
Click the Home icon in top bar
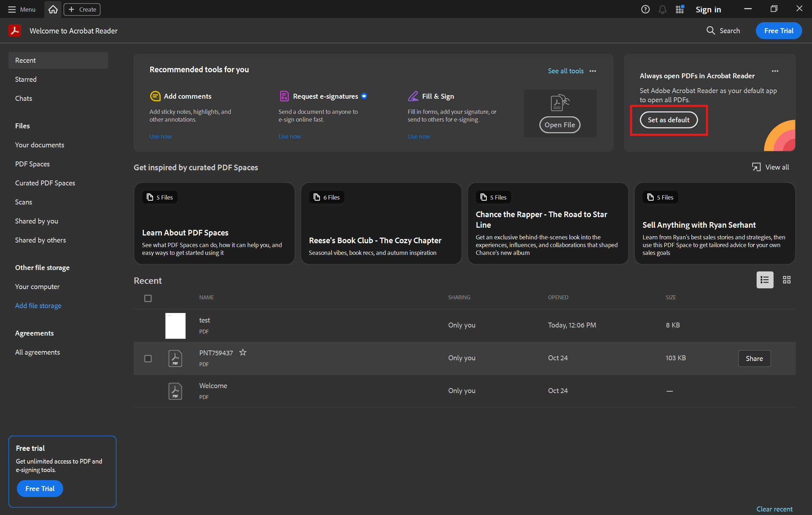click(x=53, y=10)
